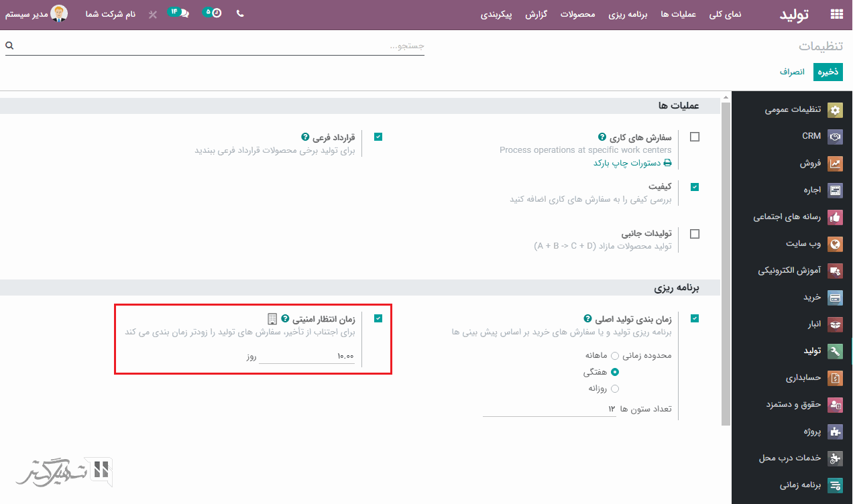
Task: Open نام شرکت شما company switcher
Action: pyautogui.click(x=111, y=14)
